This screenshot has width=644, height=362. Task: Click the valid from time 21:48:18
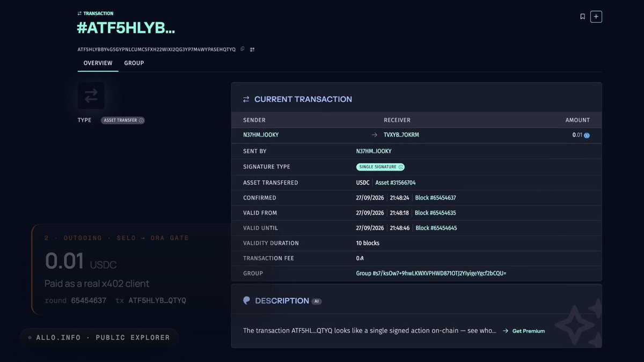399,213
